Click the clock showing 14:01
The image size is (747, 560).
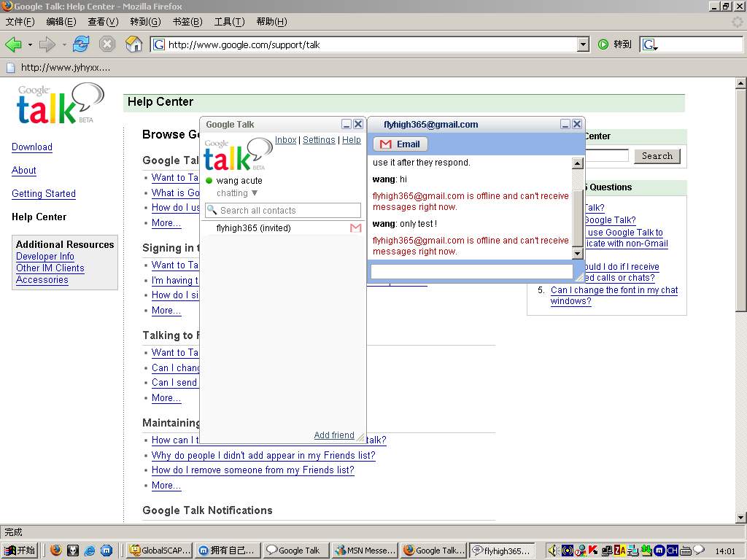725,551
